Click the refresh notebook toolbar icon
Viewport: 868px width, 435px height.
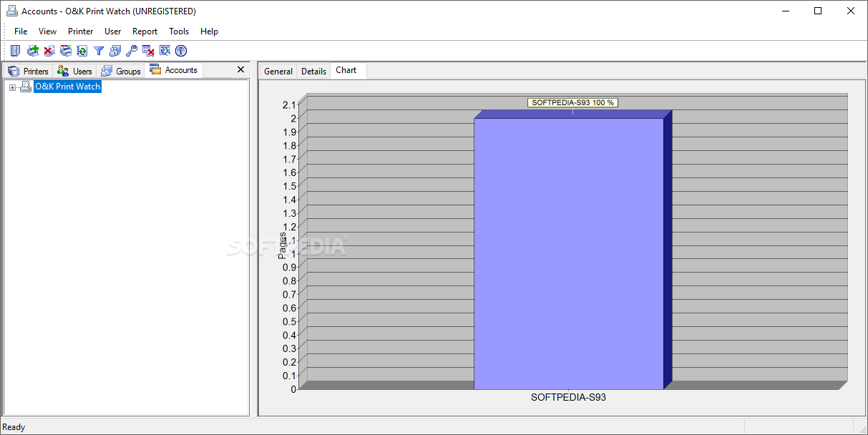pos(82,51)
